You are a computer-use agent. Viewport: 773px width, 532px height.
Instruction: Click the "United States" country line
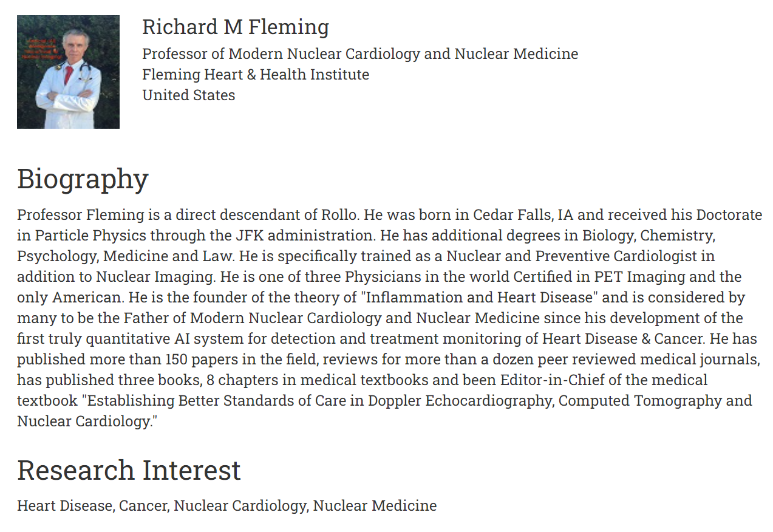coord(188,95)
